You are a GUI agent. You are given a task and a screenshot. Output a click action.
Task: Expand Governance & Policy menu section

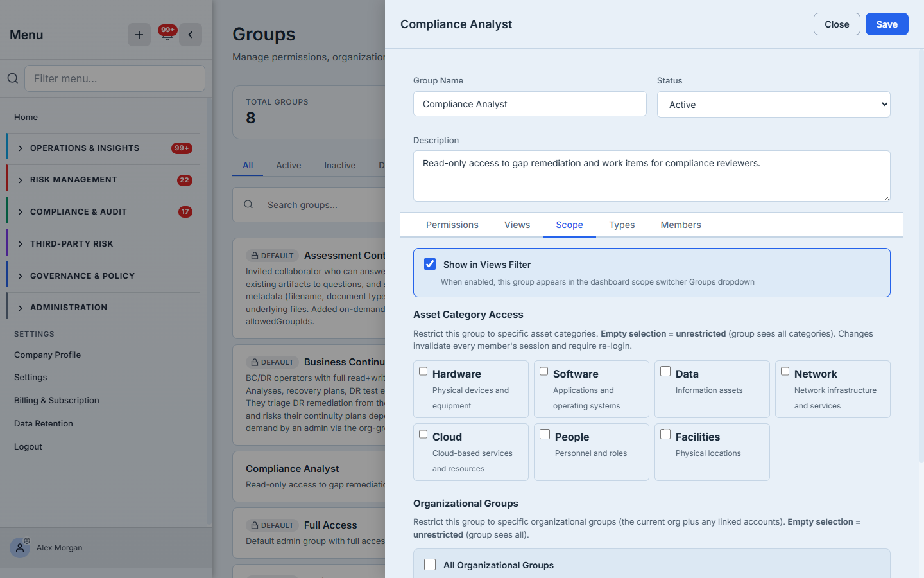point(104,276)
